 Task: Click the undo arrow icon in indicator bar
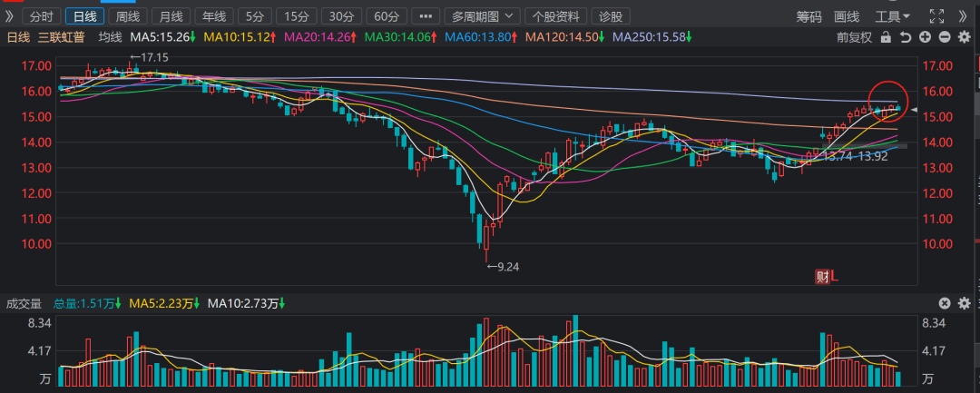coord(906,36)
